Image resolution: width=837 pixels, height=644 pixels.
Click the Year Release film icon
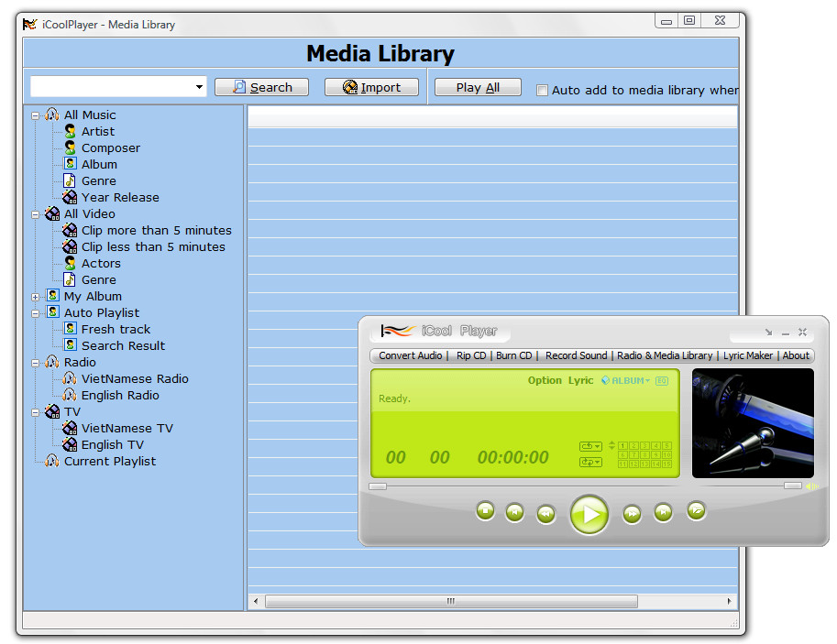[70, 198]
